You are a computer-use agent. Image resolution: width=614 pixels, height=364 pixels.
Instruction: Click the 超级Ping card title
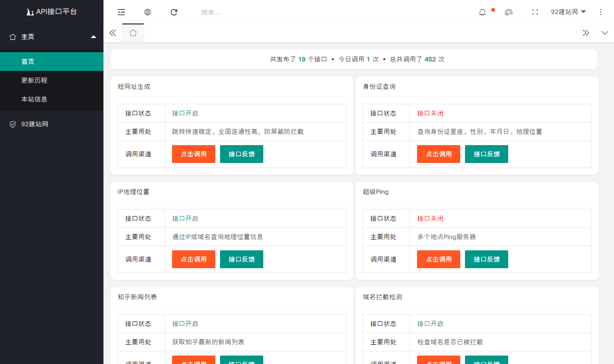[x=376, y=192]
